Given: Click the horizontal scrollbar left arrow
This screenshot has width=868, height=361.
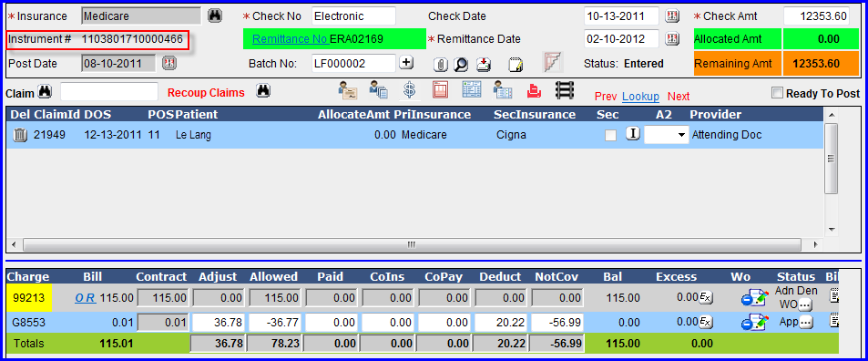Looking at the screenshot, I should coord(13,244).
